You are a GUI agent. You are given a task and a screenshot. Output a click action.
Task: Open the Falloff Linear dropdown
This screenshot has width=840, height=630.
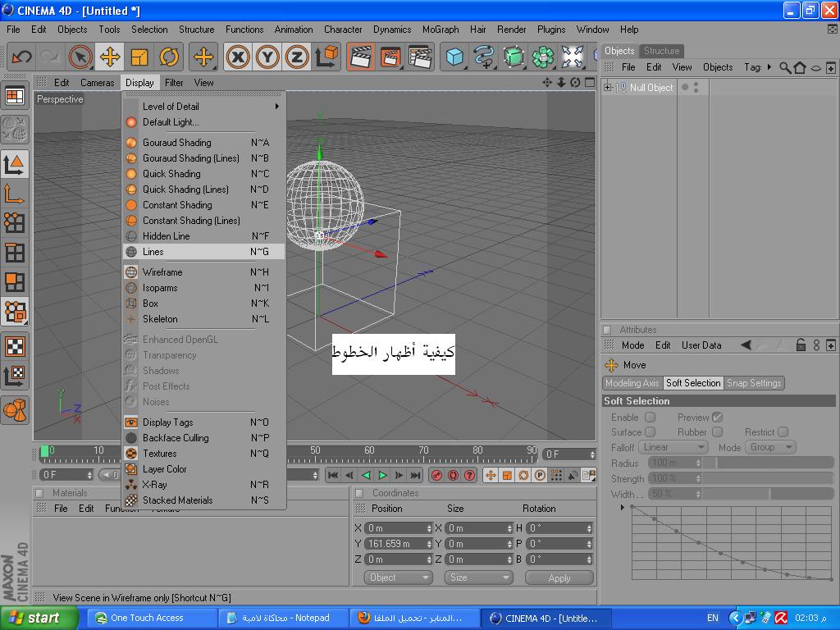[x=673, y=447]
